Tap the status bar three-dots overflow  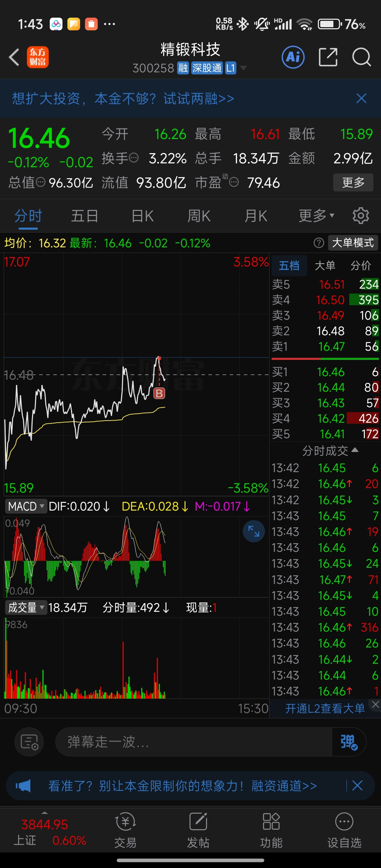(x=109, y=24)
